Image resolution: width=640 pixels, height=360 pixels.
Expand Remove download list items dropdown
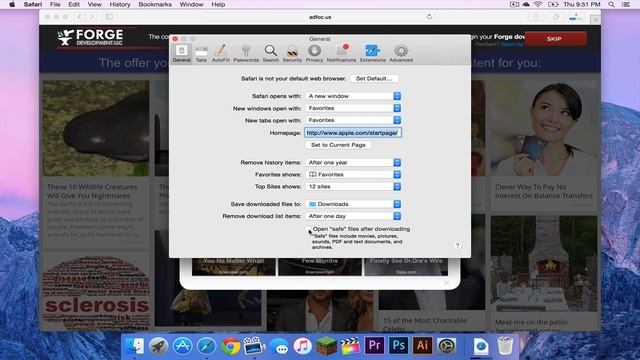pyautogui.click(x=353, y=216)
